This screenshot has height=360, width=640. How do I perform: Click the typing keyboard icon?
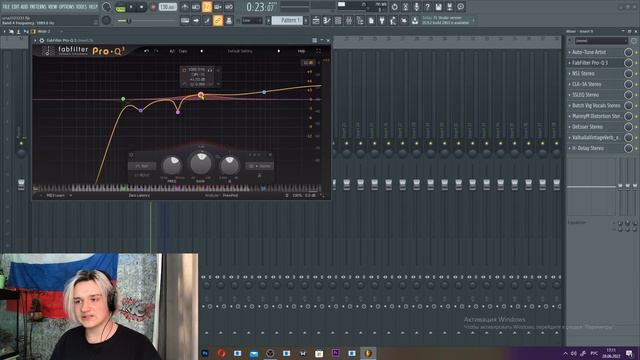tap(185, 20)
